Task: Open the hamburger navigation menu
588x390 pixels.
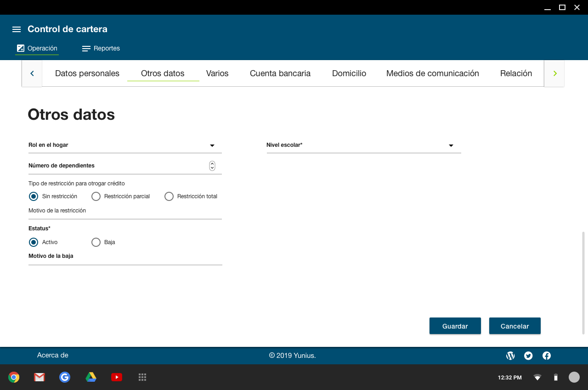Action: 17,29
